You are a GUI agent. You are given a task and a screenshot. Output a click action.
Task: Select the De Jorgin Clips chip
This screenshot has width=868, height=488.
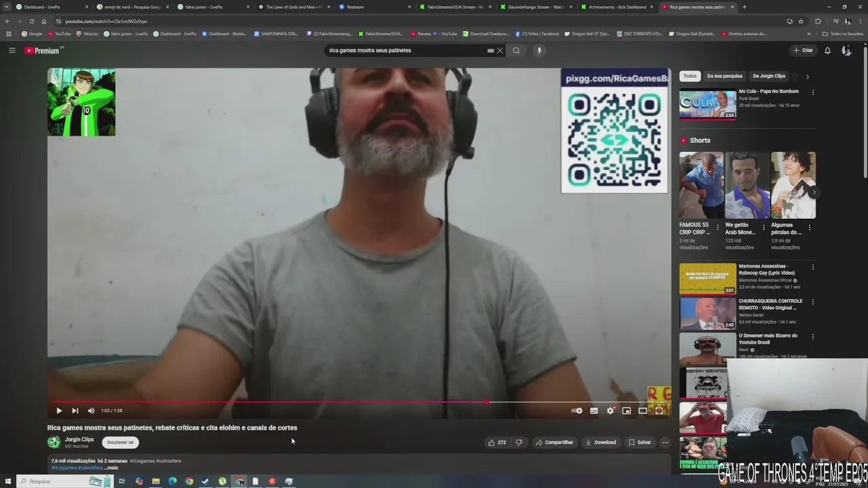coord(769,76)
